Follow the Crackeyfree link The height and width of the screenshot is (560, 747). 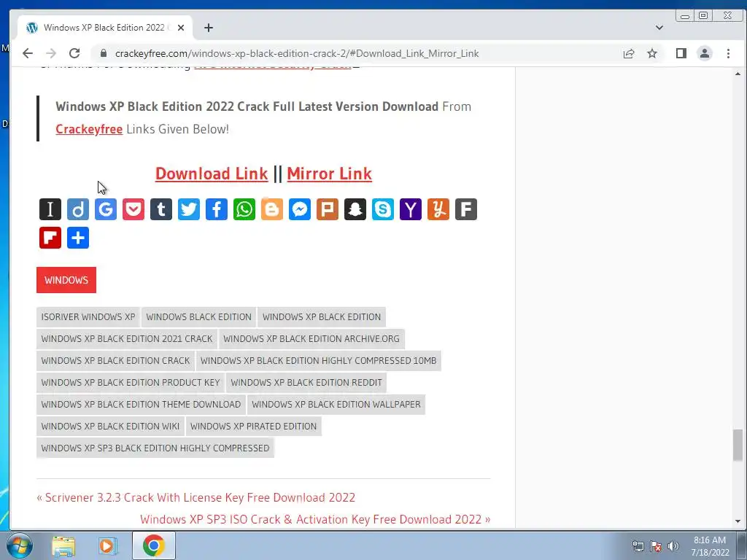[x=89, y=129]
